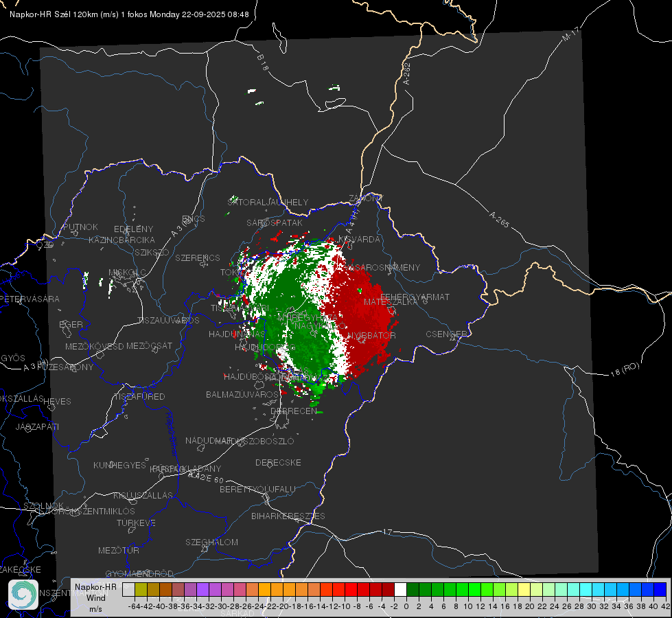Click the SZEGHALOM city label
The height and width of the screenshot is (618, 672).
tap(211, 542)
